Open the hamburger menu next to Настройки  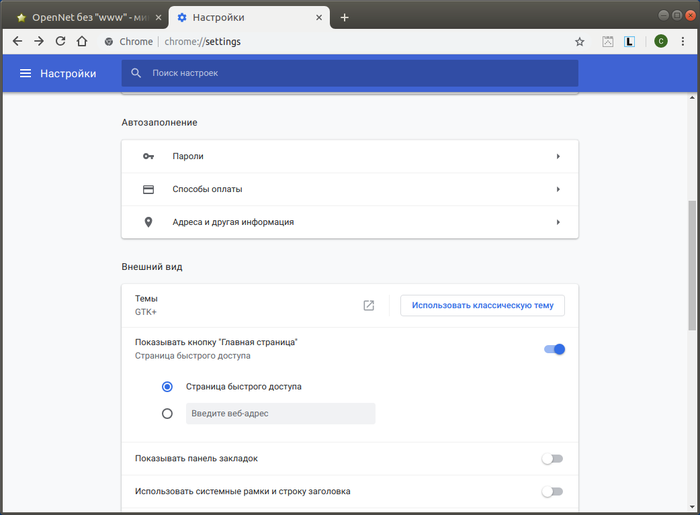coord(25,73)
